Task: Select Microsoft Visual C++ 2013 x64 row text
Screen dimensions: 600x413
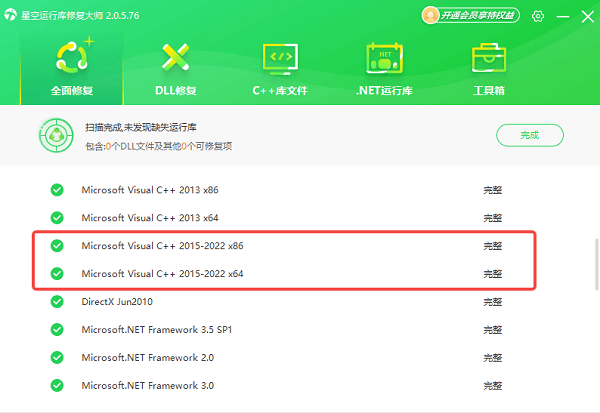Action: pyautogui.click(x=150, y=218)
